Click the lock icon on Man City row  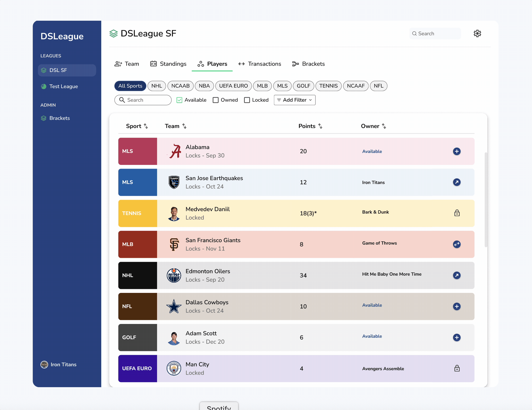point(457,369)
